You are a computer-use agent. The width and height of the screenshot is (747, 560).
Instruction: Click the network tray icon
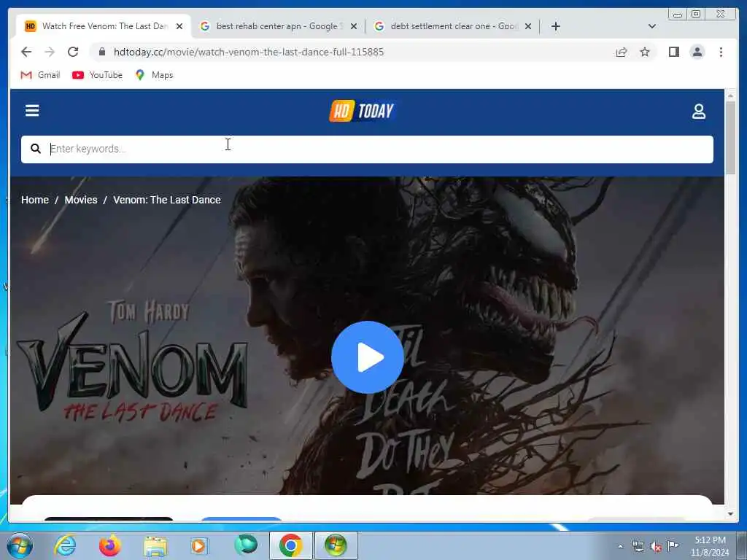638,547
